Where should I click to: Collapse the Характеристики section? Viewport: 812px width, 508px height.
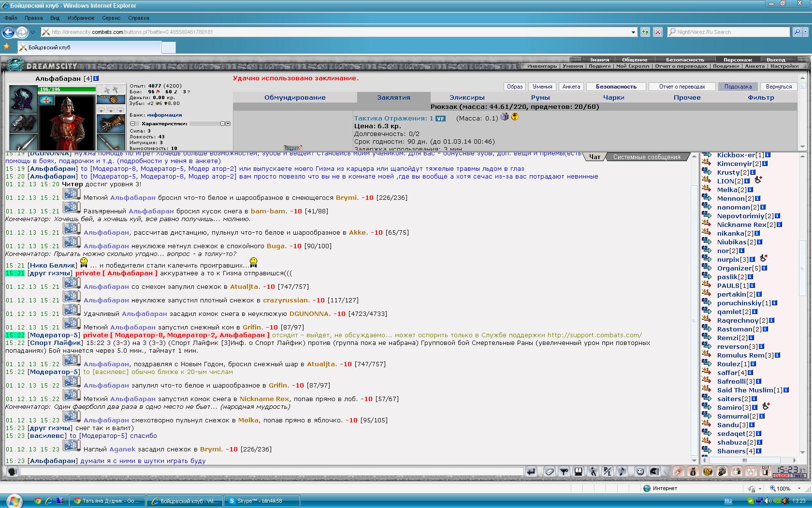[x=132, y=124]
